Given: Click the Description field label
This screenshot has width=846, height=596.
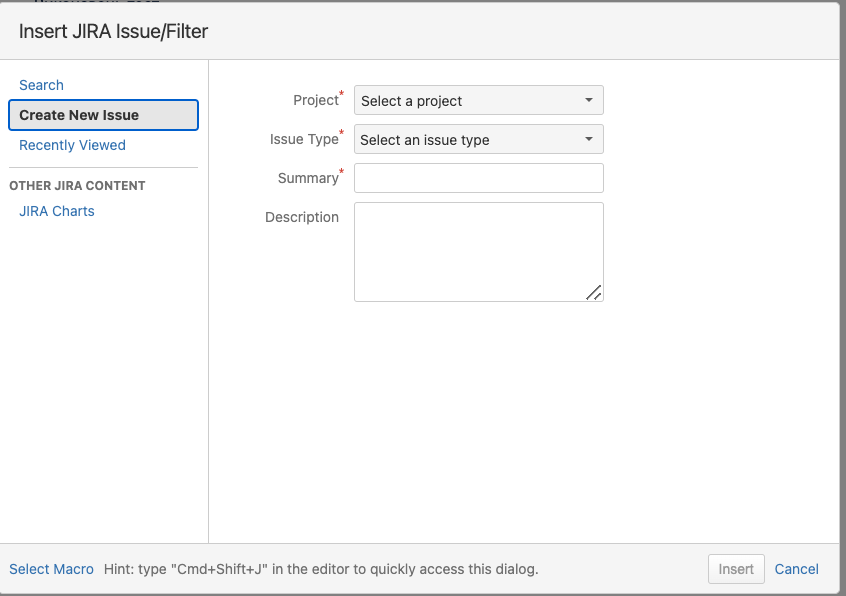Looking at the screenshot, I should point(302,217).
